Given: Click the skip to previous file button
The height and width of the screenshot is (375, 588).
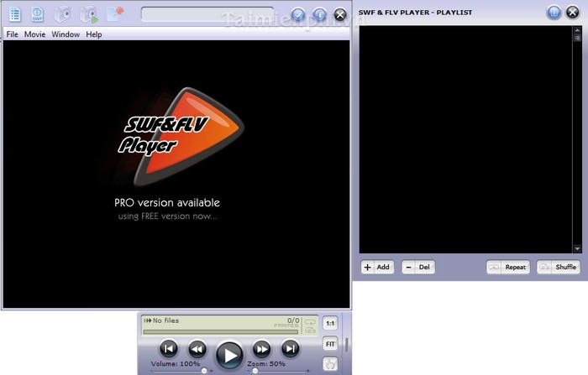Looking at the screenshot, I should click(169, 349).
